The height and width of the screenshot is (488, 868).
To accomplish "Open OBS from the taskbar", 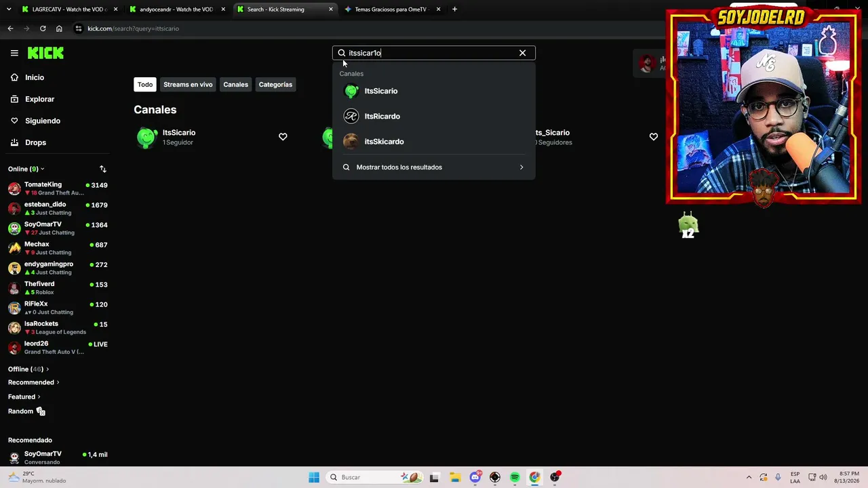I will 555,477.
